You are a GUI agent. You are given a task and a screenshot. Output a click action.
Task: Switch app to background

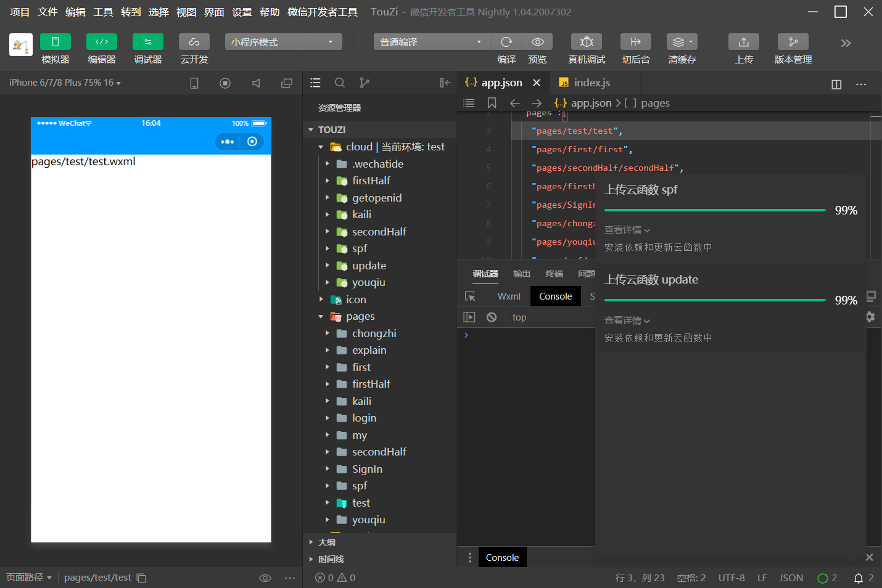tap(636, 41)
